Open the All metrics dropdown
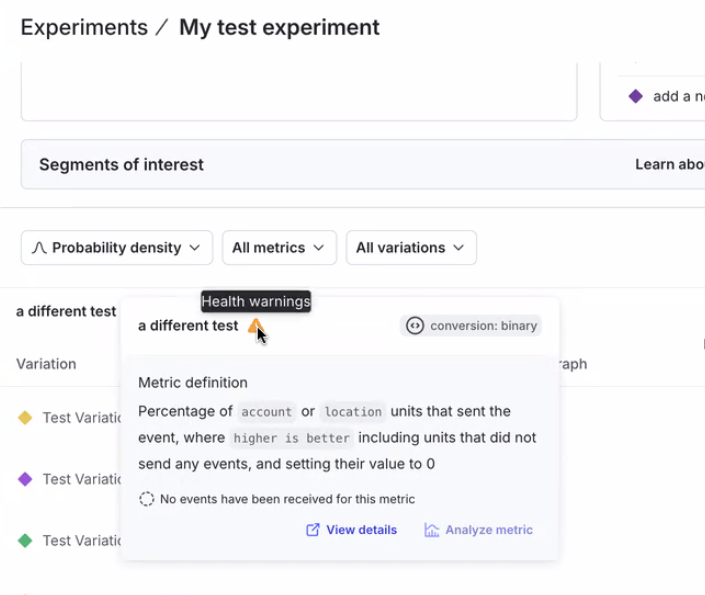705x595 pixels. [278, 248]
